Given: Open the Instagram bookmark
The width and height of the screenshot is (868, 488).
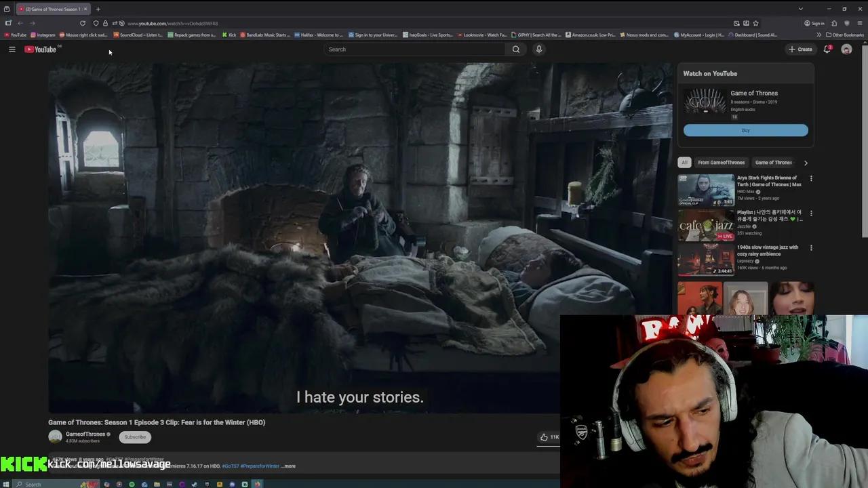Looking at the screenshot, I should click(x=43, y=35).
